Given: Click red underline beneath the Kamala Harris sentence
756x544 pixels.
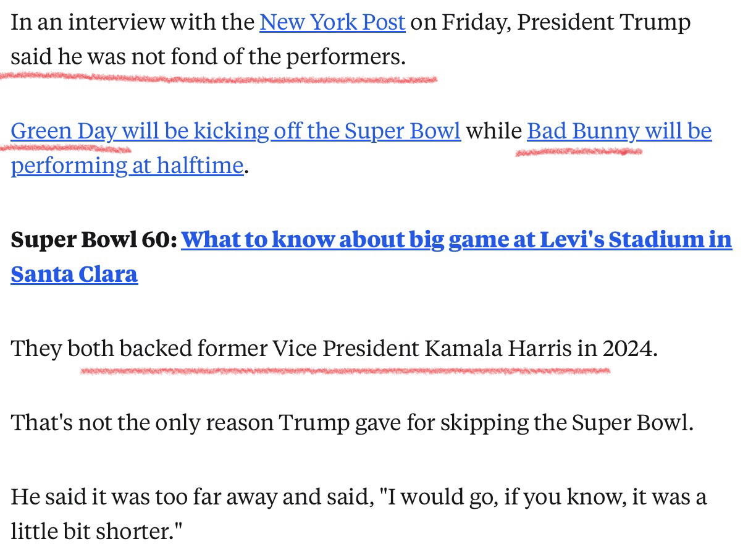Looking at the screenshot, I should coord(345,371).
